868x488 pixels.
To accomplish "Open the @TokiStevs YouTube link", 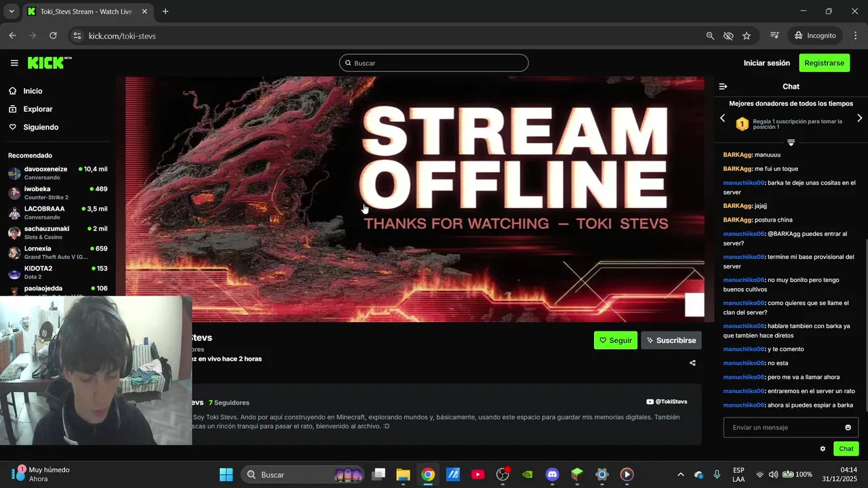I will [x=667, y=402].
